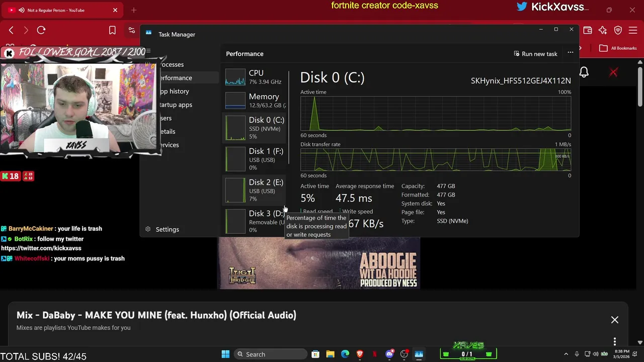Open Brave VPN shield icon
Viewport: 644px width, 362px height.
(618, 30)
